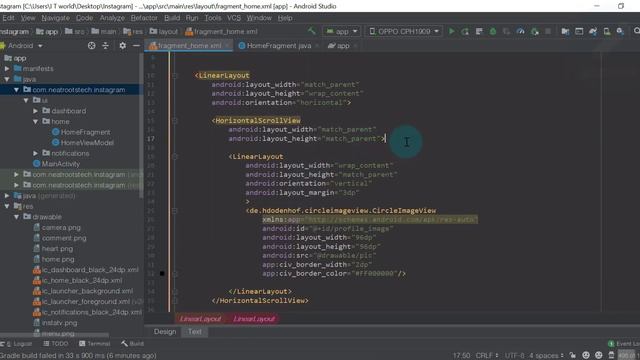Click the project panel target locate icon

tap(91, 46)
